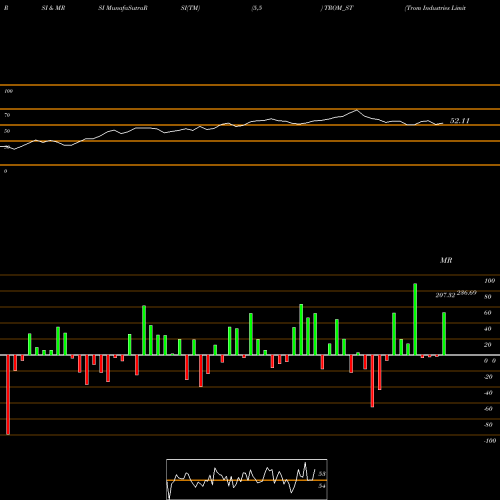Click the RSI current value '52.11'

460,121
